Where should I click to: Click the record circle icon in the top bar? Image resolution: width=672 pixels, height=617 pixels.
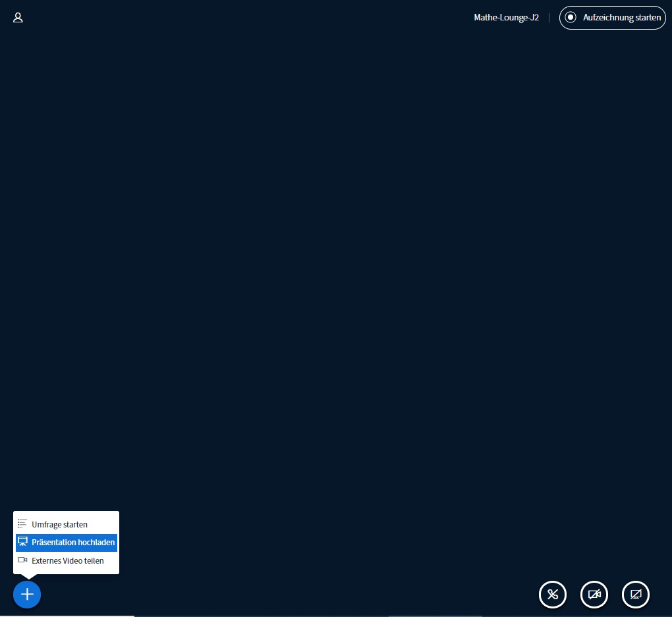click(571, 18)
